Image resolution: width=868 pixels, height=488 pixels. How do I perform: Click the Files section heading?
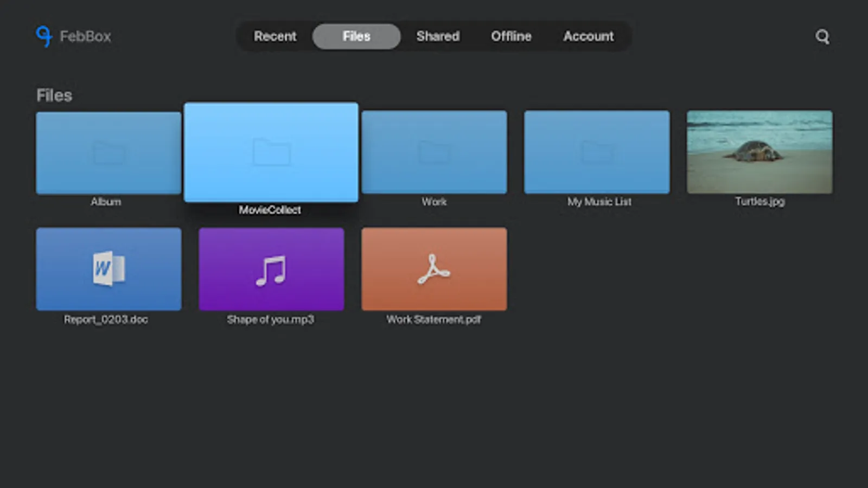pos(54,95)
